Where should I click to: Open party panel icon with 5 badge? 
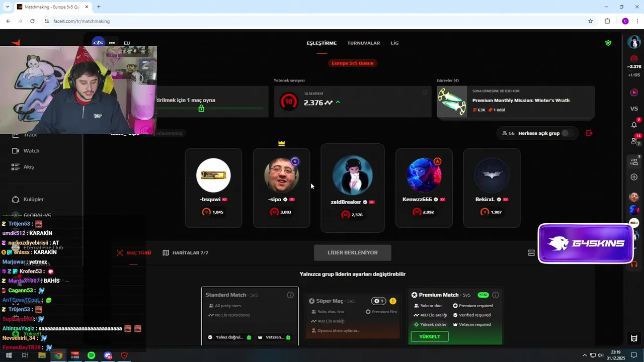point(634,161)
